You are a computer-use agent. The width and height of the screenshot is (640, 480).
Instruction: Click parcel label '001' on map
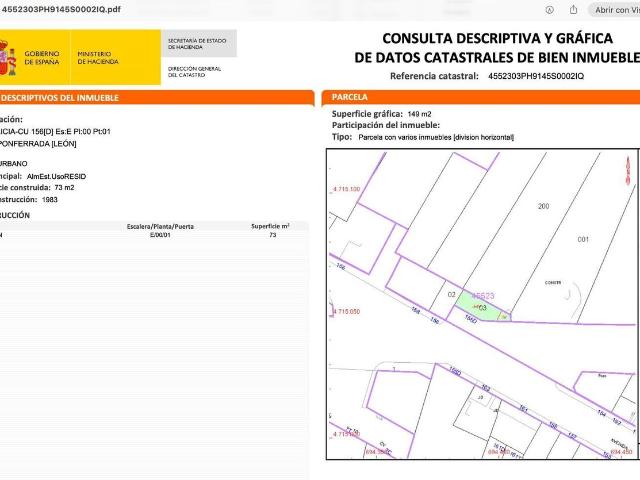tap(583, 240)
